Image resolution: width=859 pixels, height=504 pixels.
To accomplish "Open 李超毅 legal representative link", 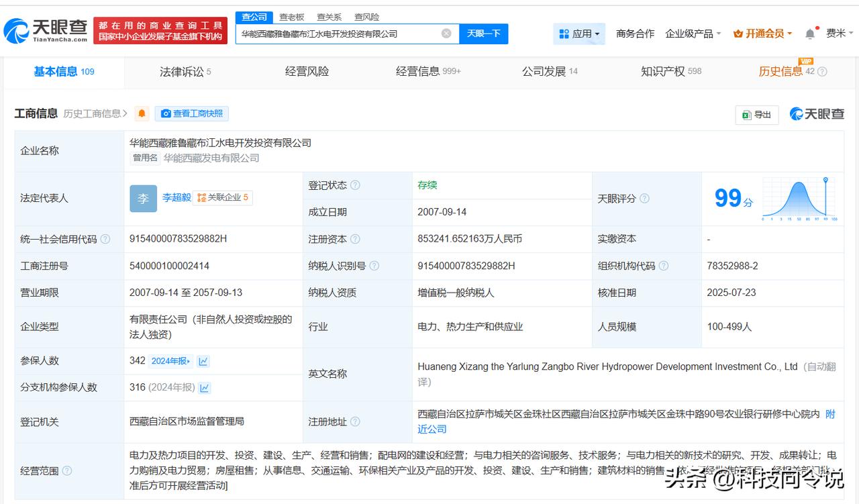I will pos(176,197).
